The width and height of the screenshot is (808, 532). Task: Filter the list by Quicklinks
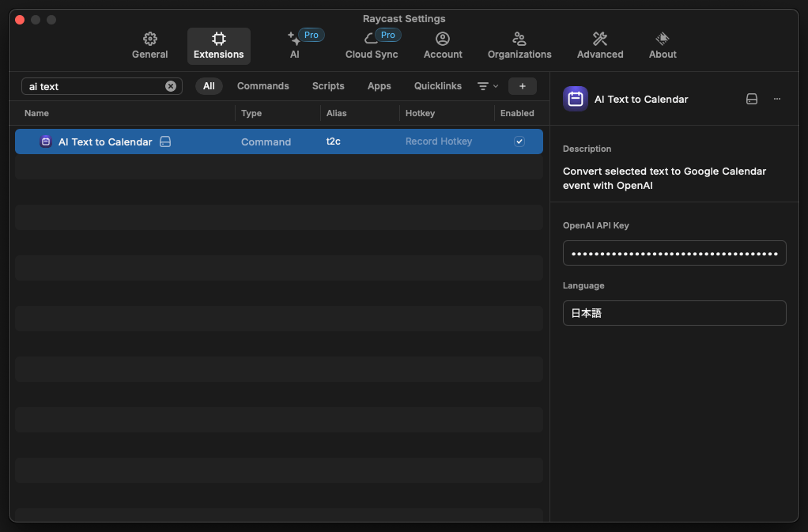[x=437, y=86]
